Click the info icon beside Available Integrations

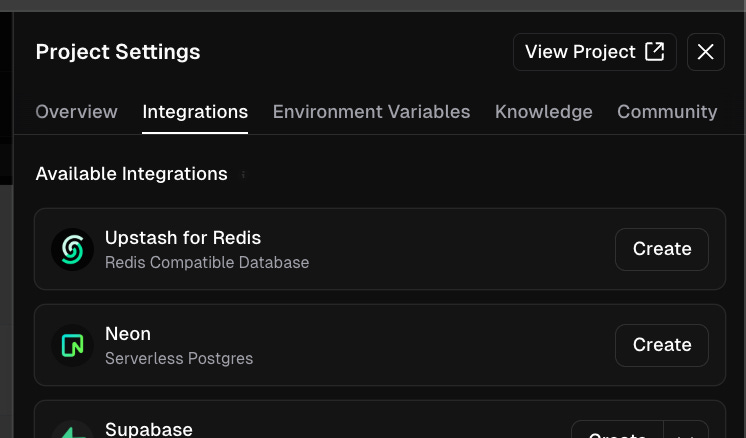(x=243, y=175)
